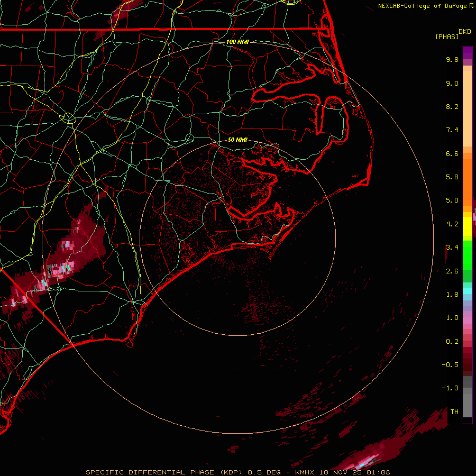The image size is (476, 476).
Task: Pick the bright green color bar segment
Action: (467, 255)
